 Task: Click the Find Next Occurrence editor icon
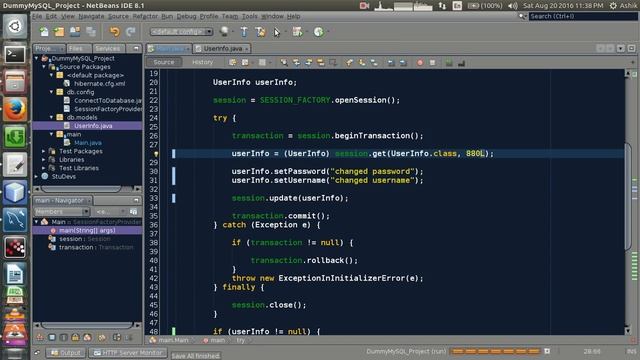[309, 62]
